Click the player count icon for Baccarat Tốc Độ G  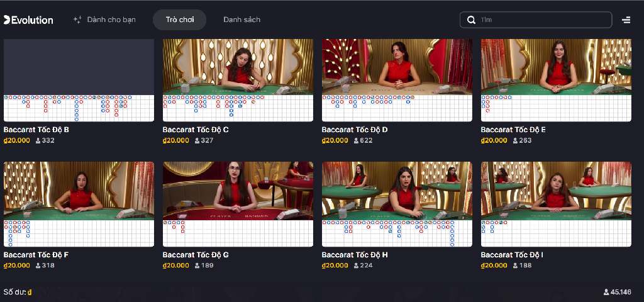click(x=197, y=266)
